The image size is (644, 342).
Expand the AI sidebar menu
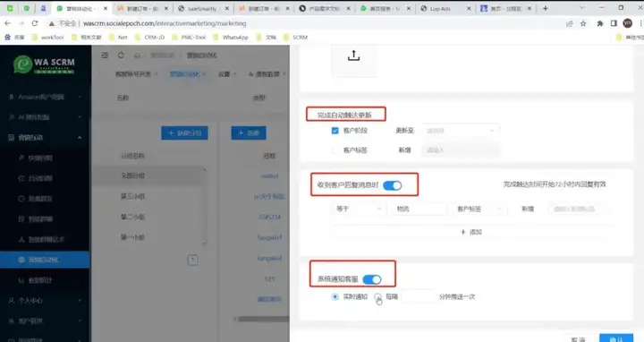(x=45, y=117)
